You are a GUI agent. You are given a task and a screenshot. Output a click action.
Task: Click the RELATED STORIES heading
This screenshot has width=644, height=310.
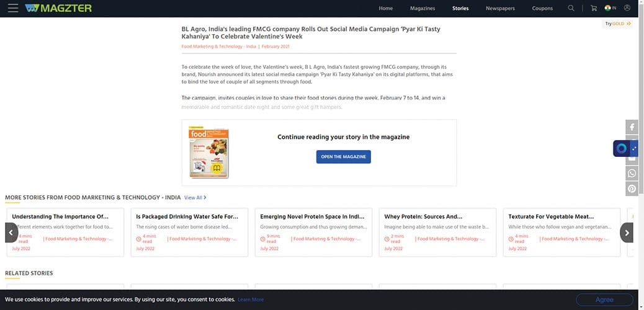[29, 273]
